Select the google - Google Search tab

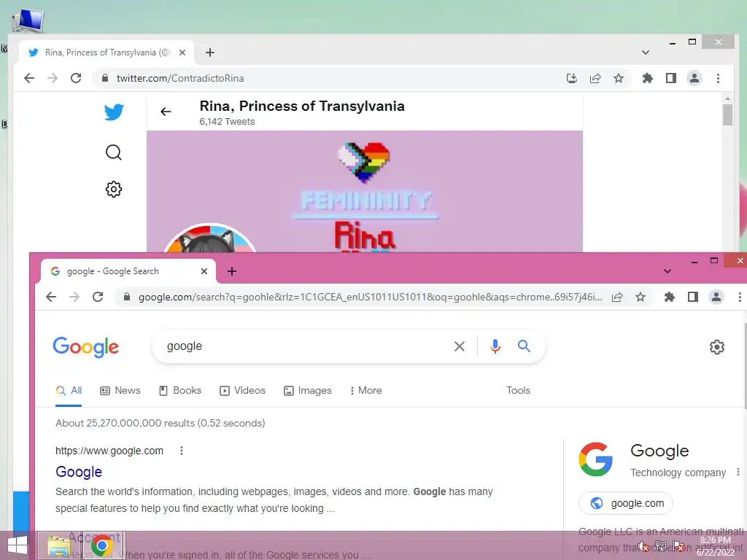tap(128, 271)
